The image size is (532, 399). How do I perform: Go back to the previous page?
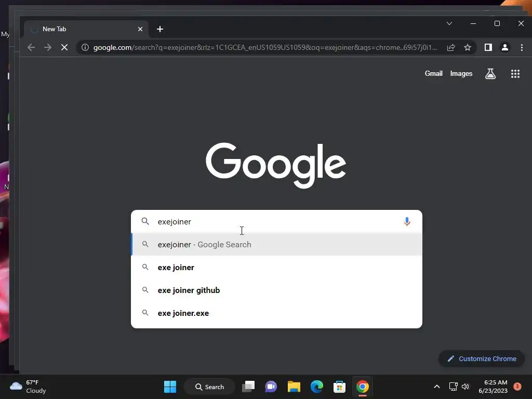tap(31, 47)
